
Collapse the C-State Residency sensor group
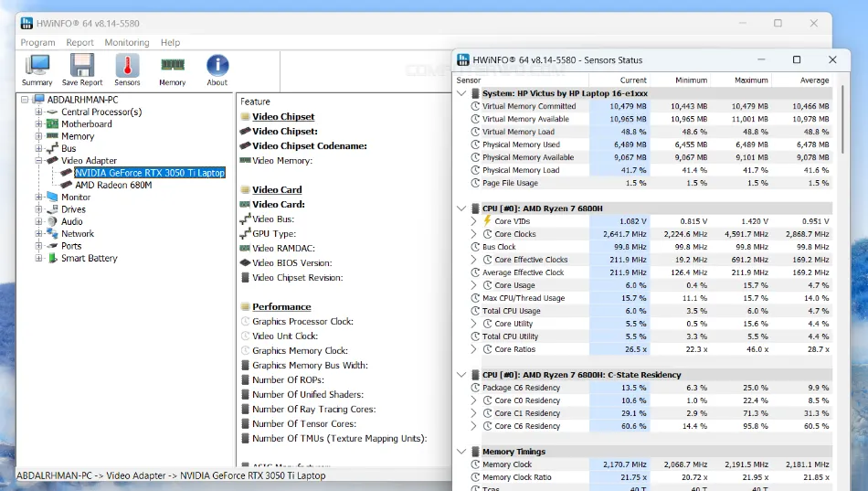pyautogui.click(x=461, y=375)
